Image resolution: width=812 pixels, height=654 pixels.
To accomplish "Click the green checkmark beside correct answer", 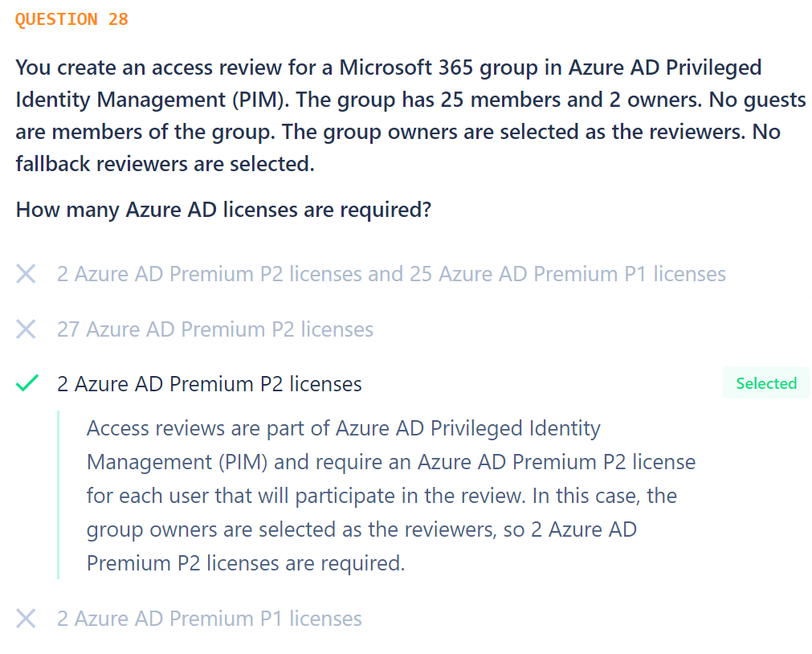I will pyautogui.click(x=27, y=383).
